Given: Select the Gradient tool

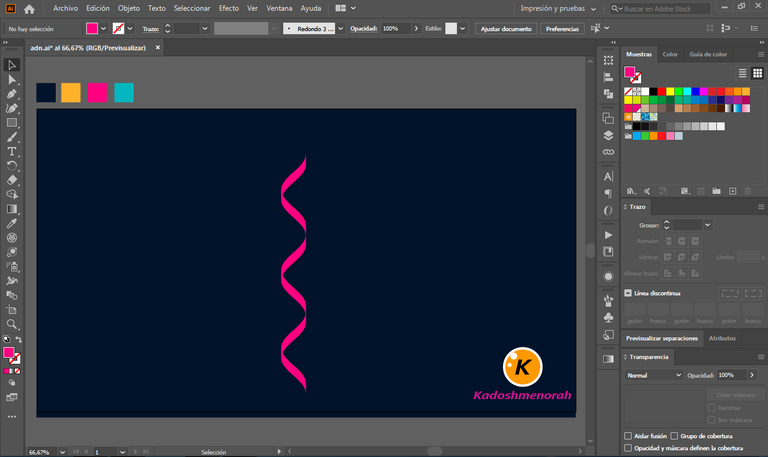Looking at the screenshot, I should (x=12, y=209).
